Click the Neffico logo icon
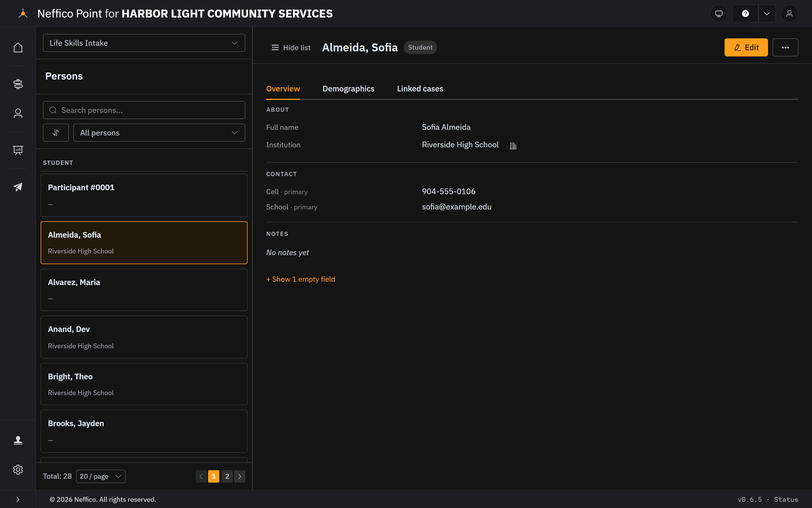The height and width of the screenshot is (508, 812). [x=23, y=14]
